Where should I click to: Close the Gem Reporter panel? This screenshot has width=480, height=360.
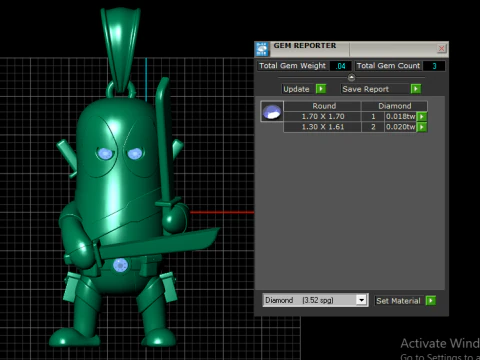click(441, 49)
